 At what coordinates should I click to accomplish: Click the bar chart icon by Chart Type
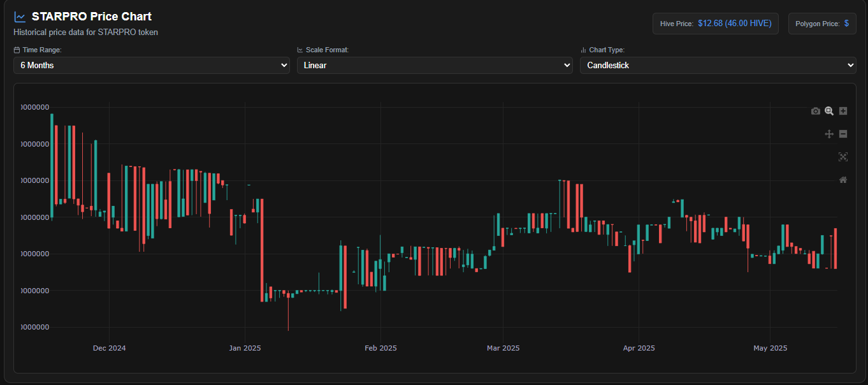pos(583,50)
